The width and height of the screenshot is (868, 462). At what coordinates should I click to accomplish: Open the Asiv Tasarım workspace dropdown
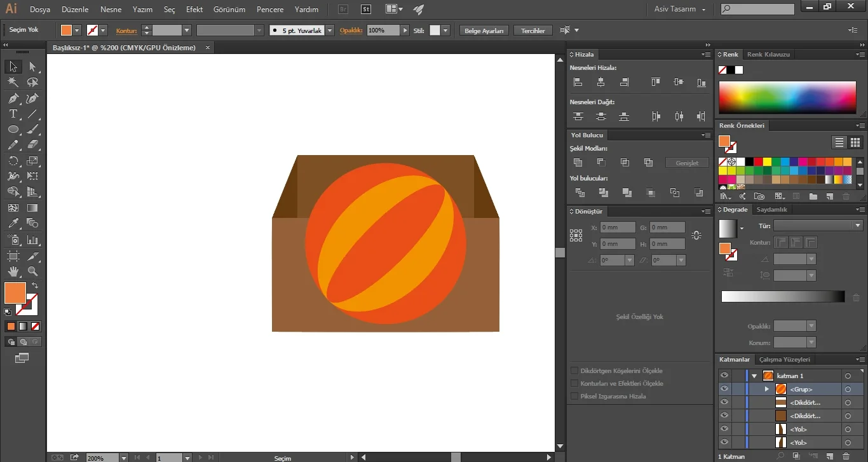680,9
